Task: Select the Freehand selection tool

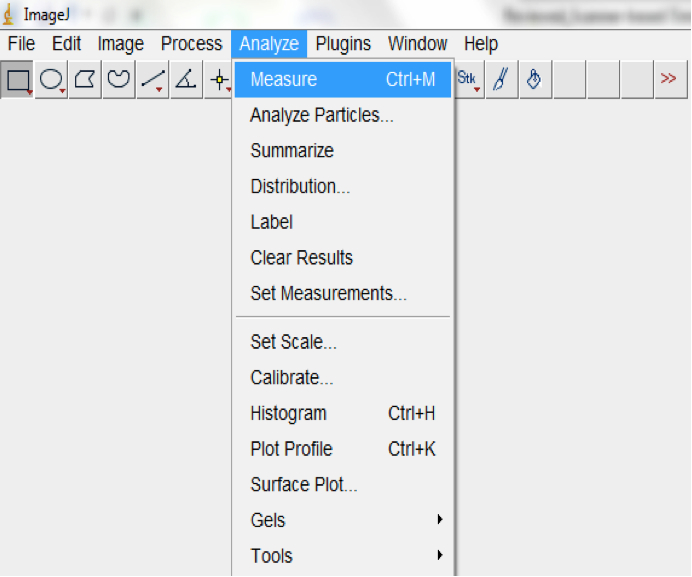Action: [x=119, y=79]
